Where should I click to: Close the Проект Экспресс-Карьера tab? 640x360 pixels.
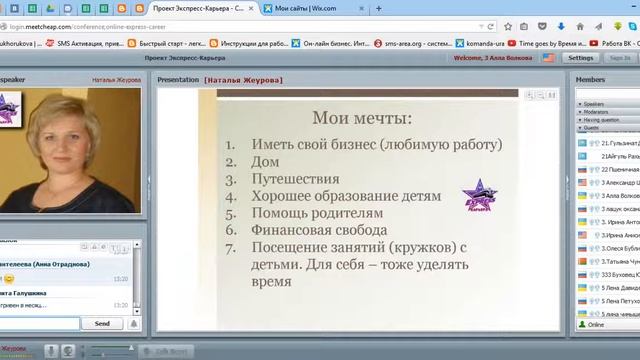tap(251, 8)
